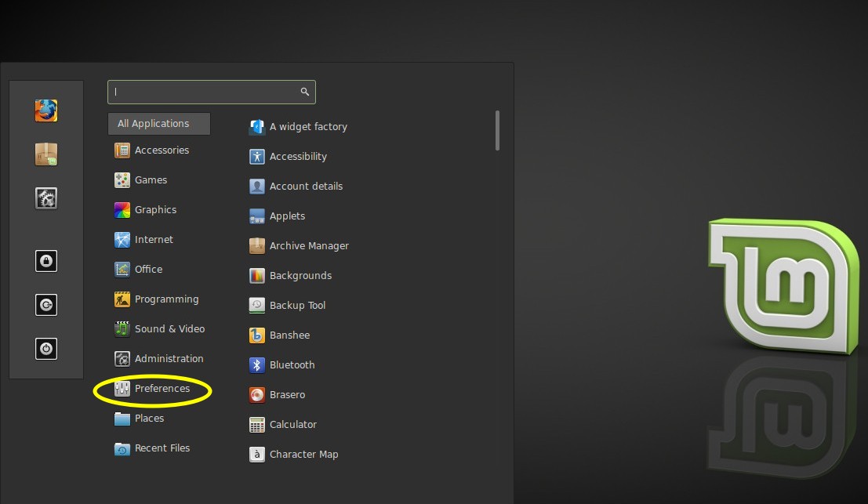Click the Sound & Video category icon
The width and height of the screenshot is (868, 504).
[x=122, y=328]
